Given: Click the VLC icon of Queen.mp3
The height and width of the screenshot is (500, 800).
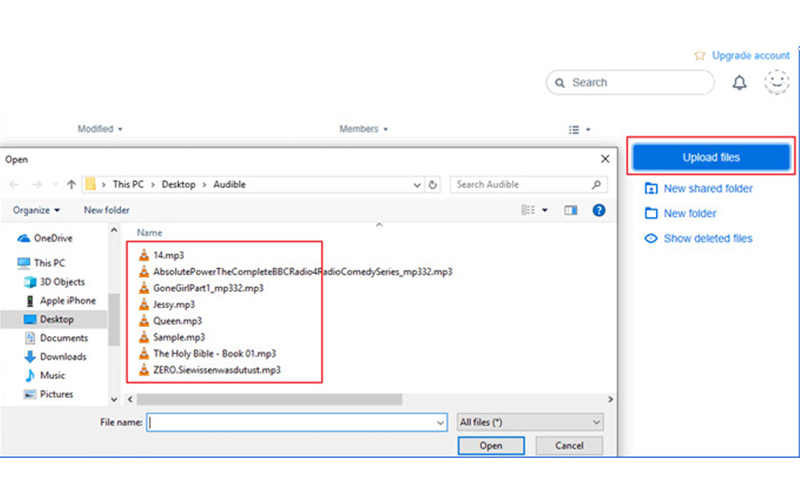Looking at the screenshot, I should click(x=143, y=321).
